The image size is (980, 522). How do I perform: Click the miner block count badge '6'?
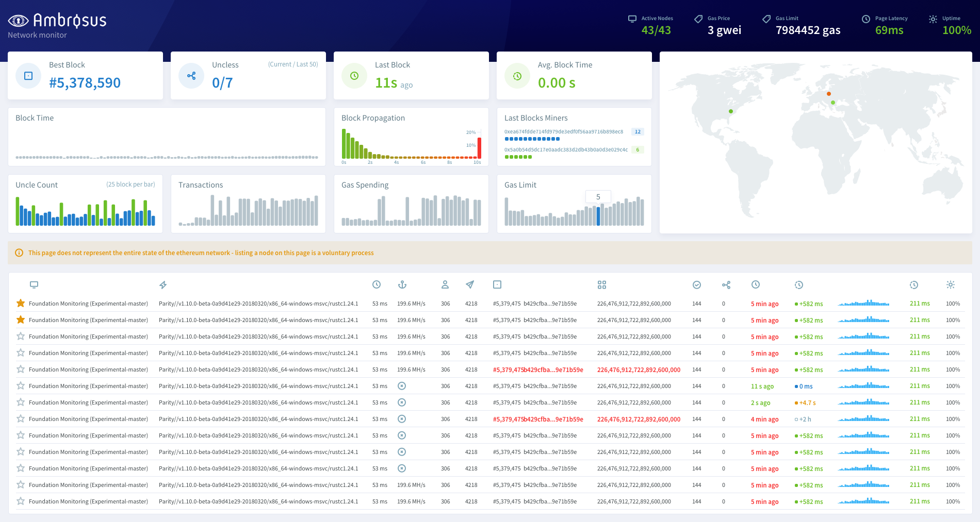pyautogui.click(x=638, y=150)
